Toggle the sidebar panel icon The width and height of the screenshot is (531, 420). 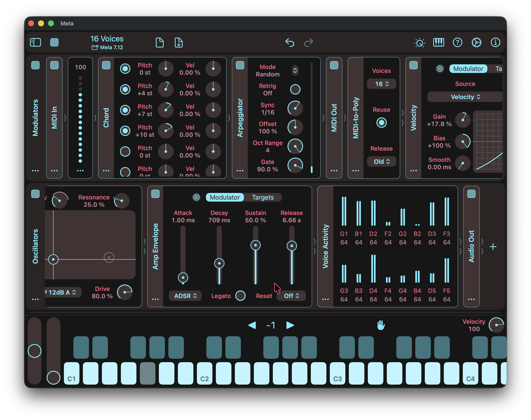pyautogui.click(x=35, y=42)
